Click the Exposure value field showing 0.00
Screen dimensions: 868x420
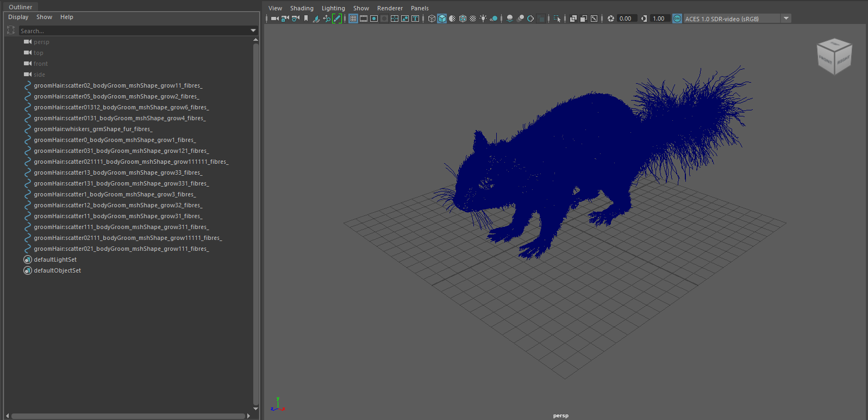tap(627, 18)
